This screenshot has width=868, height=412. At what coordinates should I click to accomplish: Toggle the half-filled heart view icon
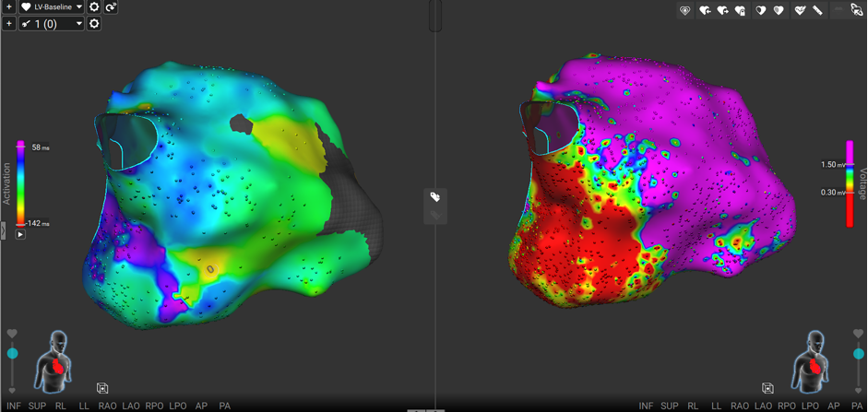point(761,10)
